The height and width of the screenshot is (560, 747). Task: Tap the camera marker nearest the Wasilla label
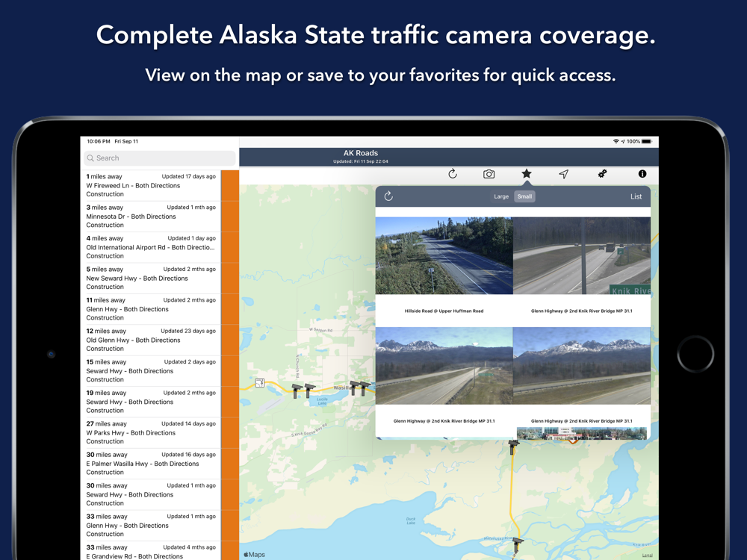click(x=354, y=388)
